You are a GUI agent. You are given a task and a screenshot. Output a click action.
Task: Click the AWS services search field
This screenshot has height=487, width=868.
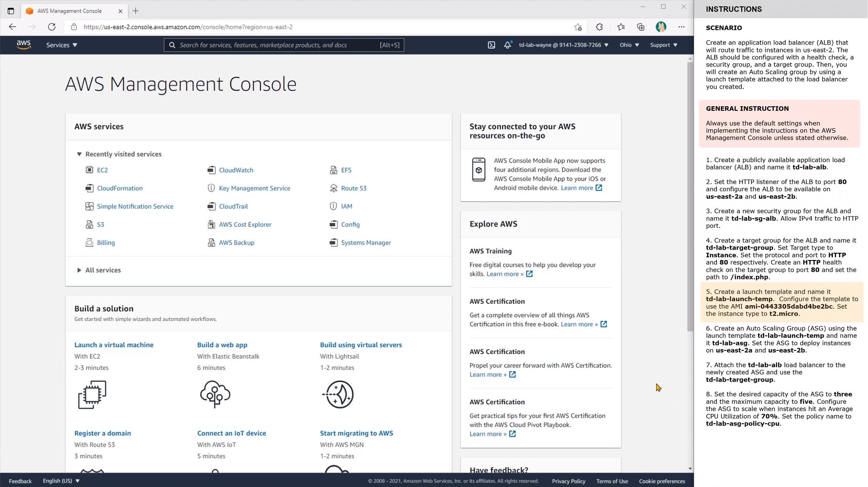click(x=284, y=45)
